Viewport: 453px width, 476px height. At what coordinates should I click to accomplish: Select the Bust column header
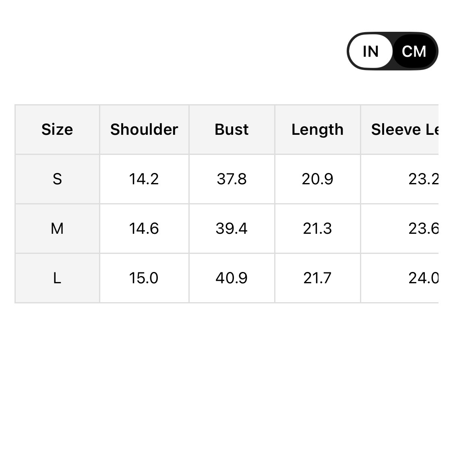(x=232, y=130)
